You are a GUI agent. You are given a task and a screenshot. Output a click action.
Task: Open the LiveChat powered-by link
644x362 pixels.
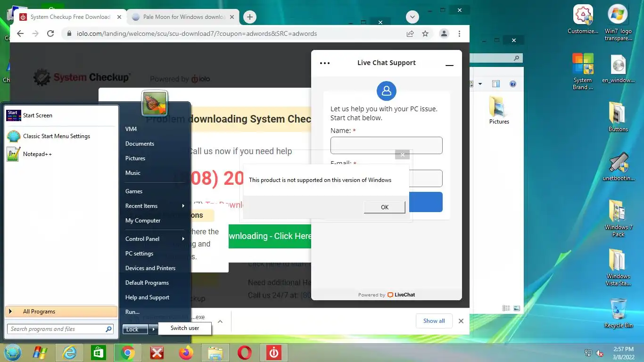pos(401,295)
